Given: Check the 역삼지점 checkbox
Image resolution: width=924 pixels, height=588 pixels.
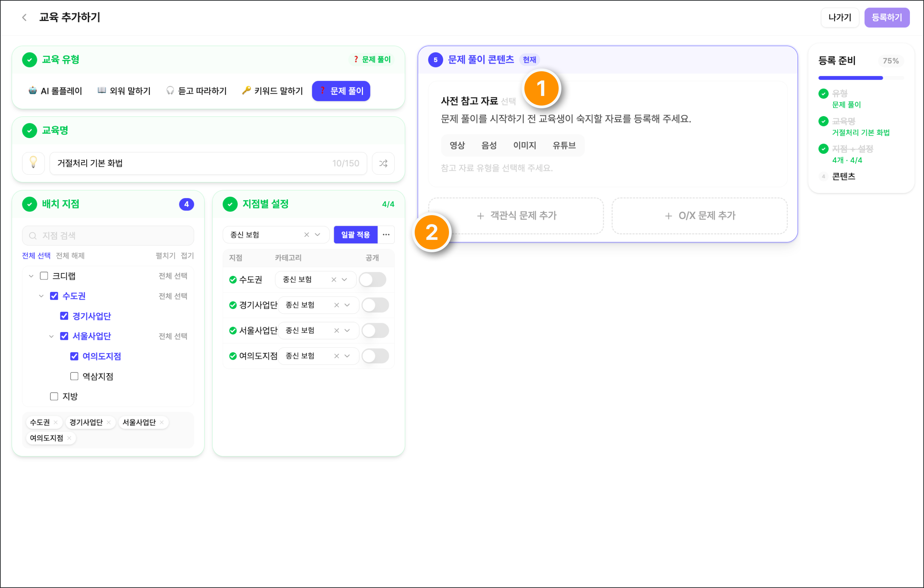Looking at the screenshot, I should point(74,376).
